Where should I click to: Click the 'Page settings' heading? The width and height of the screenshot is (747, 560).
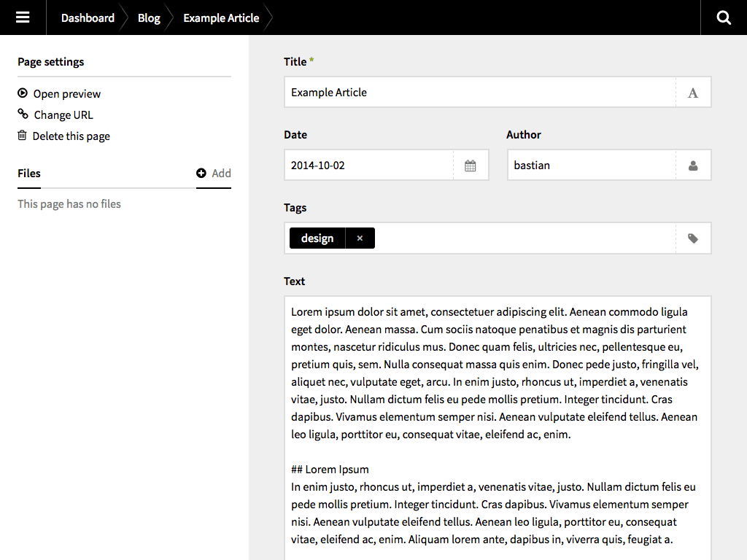(51, 62)
